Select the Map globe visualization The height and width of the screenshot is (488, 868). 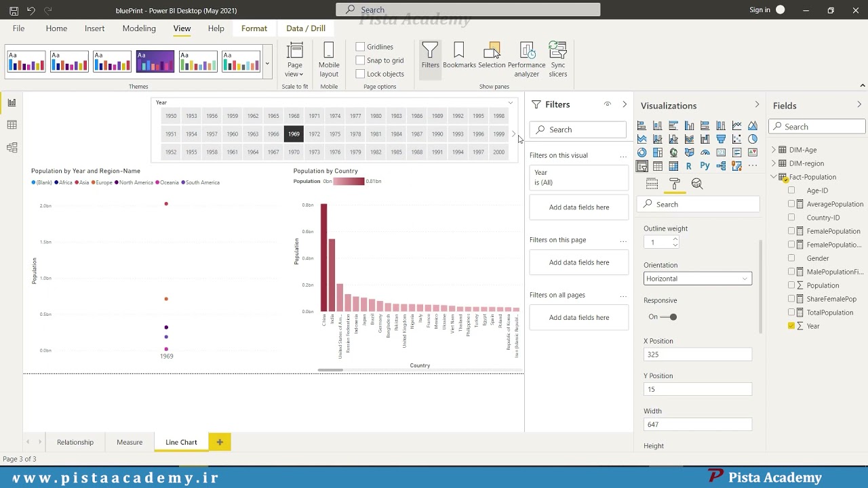click(673, 152)
